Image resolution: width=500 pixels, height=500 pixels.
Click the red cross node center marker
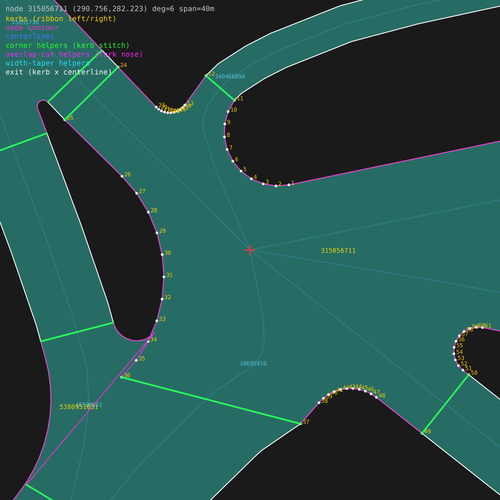(x=250, y=250)
